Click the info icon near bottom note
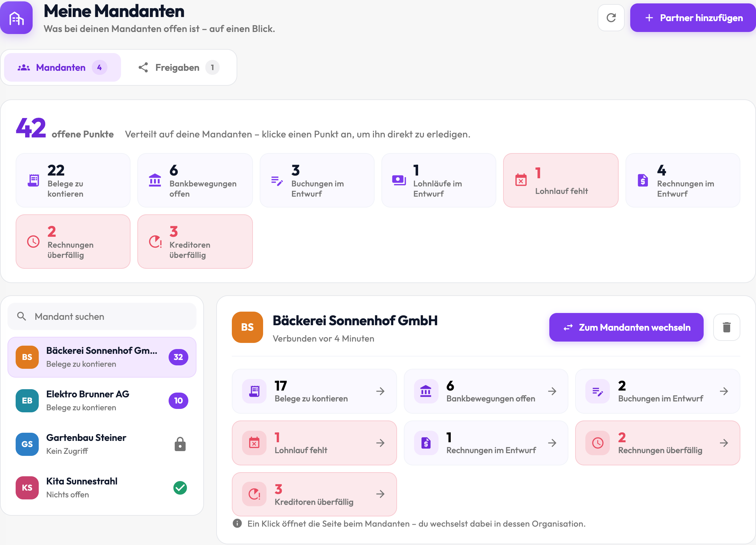 tap(237, 523)
